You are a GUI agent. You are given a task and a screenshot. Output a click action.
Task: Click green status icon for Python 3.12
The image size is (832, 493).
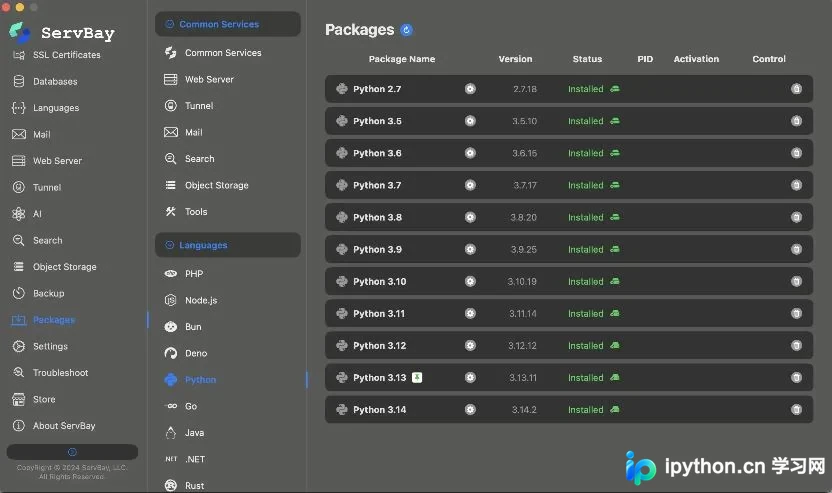(614, 345)
